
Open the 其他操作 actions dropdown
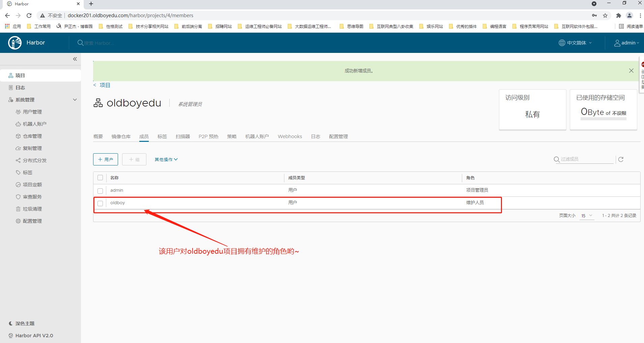[166, 159]
